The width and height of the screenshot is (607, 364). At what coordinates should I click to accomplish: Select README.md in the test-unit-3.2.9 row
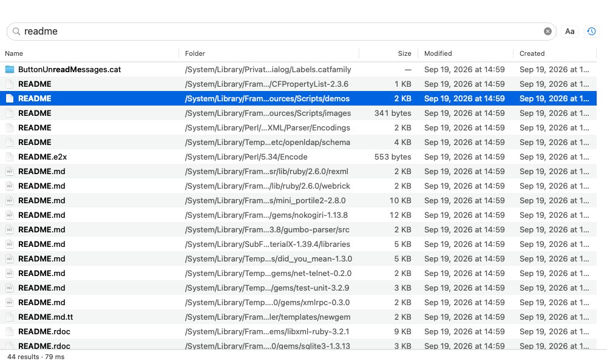(41, 288)
